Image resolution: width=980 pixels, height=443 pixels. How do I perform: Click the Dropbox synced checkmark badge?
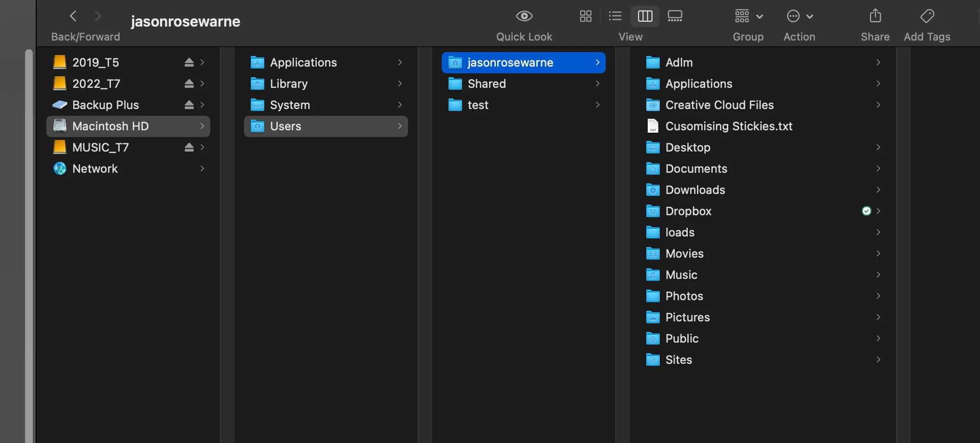click(x=867, y=211)
